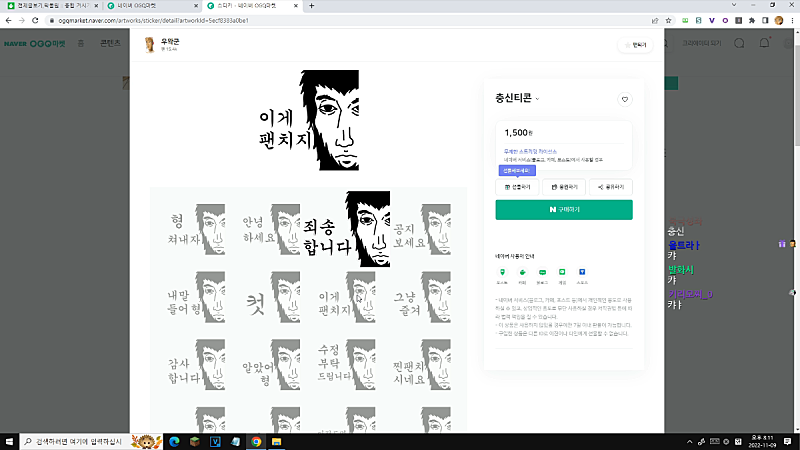Bookmark this page with star icon
This screenshot has width=800, height=450.
coord(668,20)
